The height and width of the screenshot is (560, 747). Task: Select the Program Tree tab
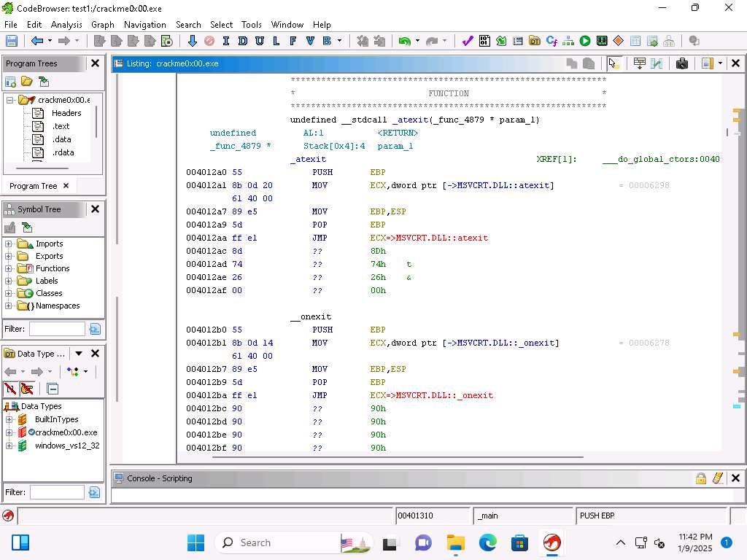click(x=33, y=186)
